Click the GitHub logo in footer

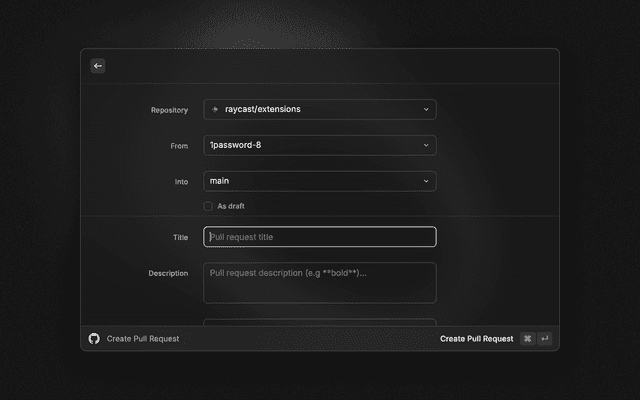[x=94, y=339]
